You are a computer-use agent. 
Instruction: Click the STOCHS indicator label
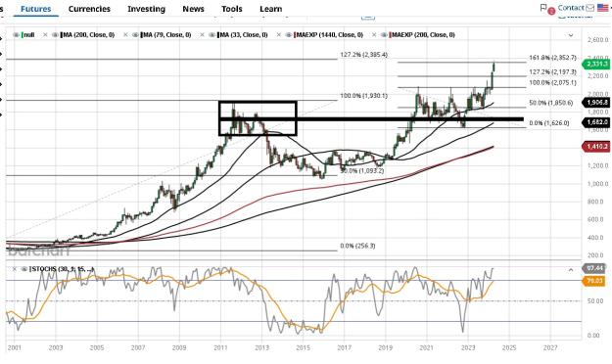62,269
